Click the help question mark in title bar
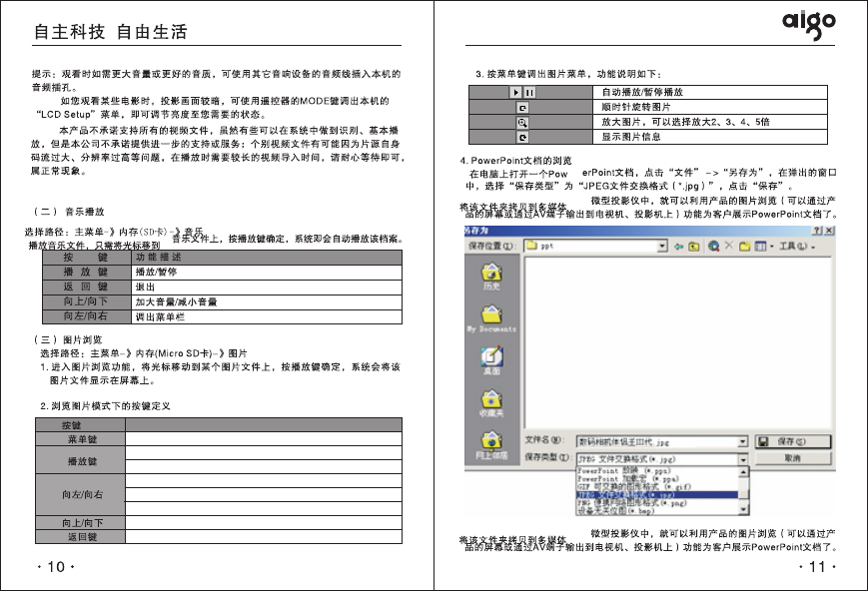The width and height of the screenshot is (868, 591). tap(818, 231)
